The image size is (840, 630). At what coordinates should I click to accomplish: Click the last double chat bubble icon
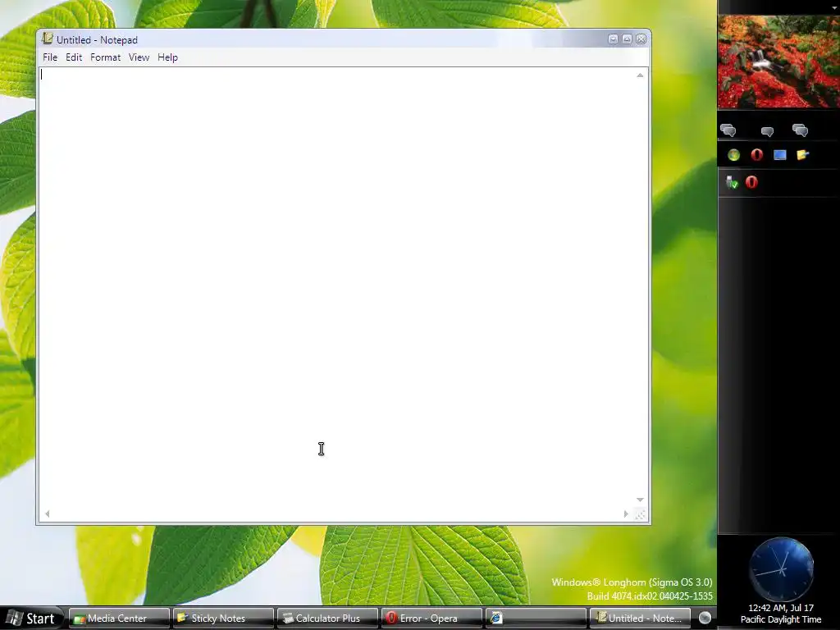(800, 130)
